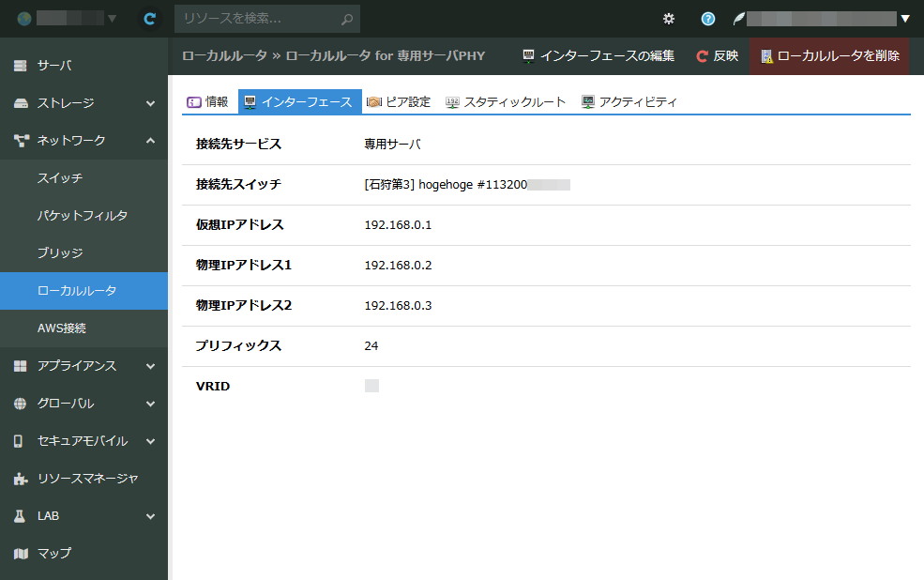The width and height of the screenshot is (924, 580).
Task: Click the リソースマネージャ puzzle icon
Action: click(x=21, y=479)
